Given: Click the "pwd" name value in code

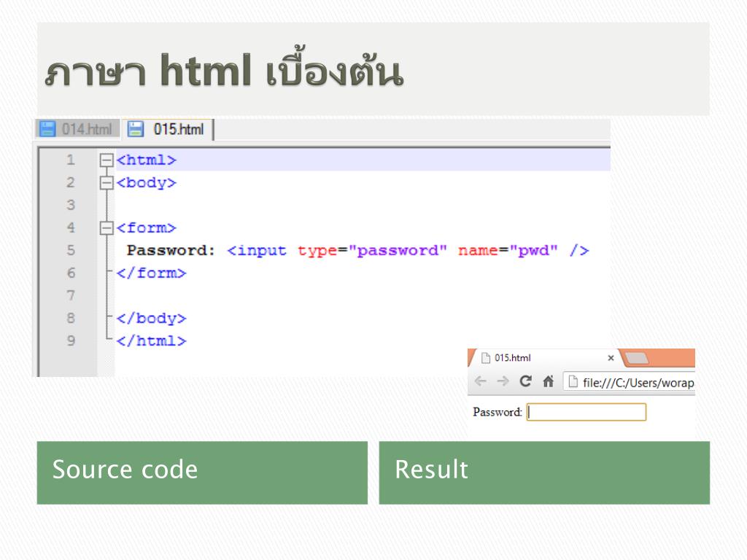Looking at the screenshot, I should click(533, 251).
